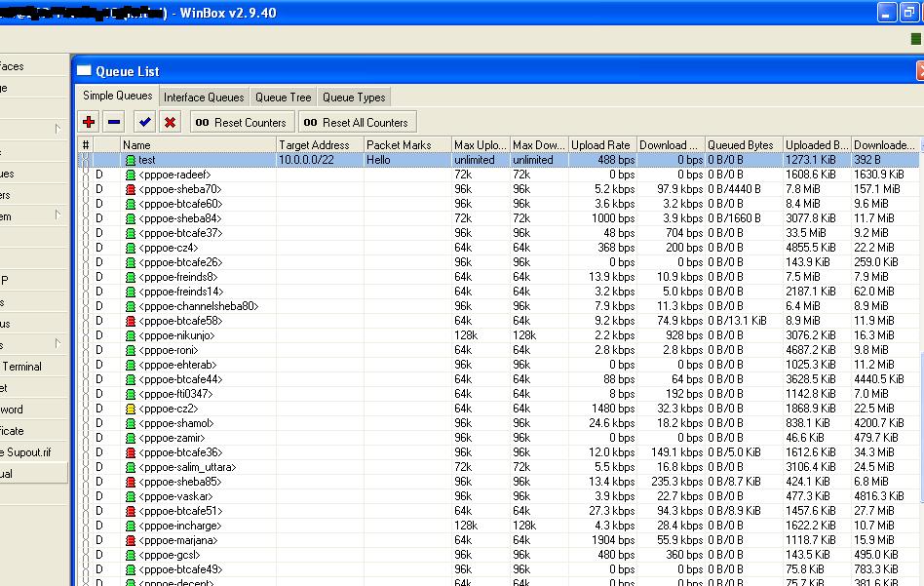Switch to the Simple Queues tab
924x586 pixels.
click(117, 96)
